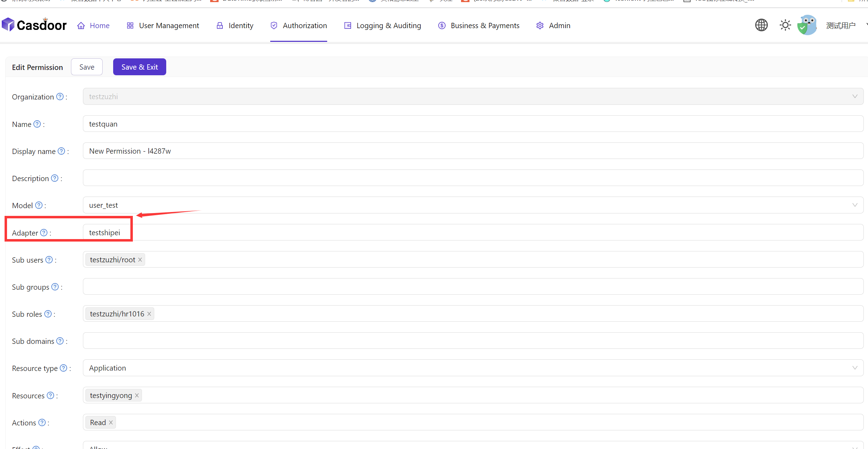Remove the testyingyong resource tag
The height and width of the screenshot is (449, 868).
(137, 396)
